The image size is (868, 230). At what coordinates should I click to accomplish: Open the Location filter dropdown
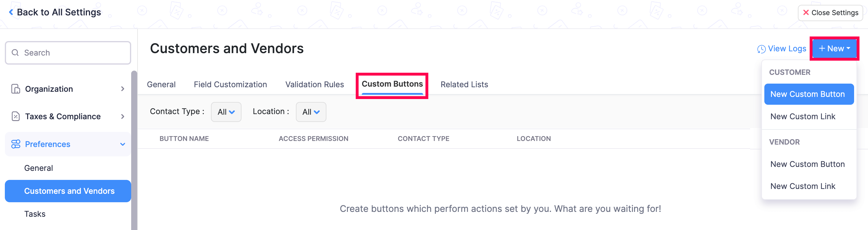coord(310,112)
